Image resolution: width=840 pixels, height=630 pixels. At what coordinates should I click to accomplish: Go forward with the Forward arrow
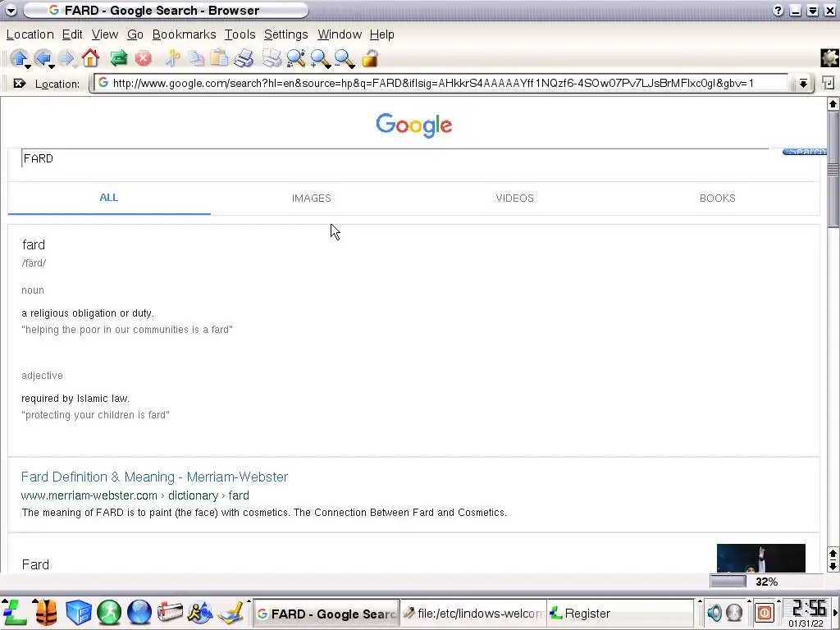[66, 57]
